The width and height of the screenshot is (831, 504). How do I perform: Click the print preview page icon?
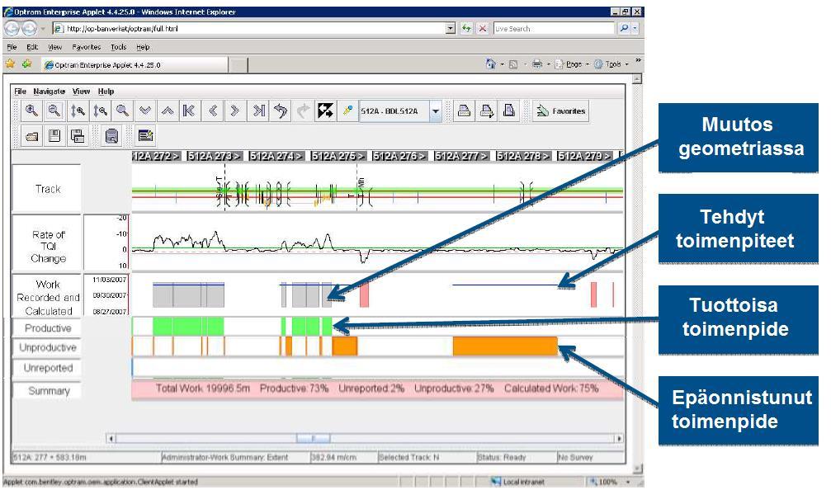click(x=509, y=111)
